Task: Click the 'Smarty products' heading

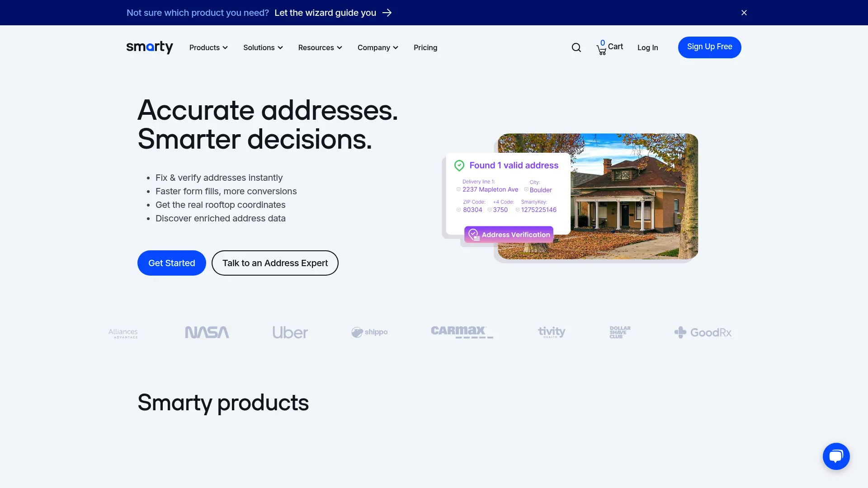Action: (223, 403)
